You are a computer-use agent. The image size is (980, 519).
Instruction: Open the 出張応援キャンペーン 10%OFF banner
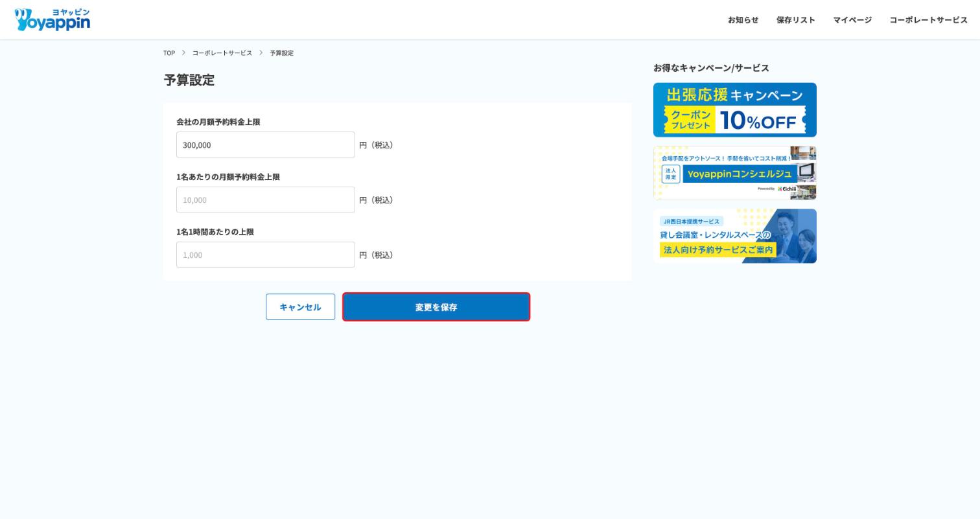[x=735, y=110]
